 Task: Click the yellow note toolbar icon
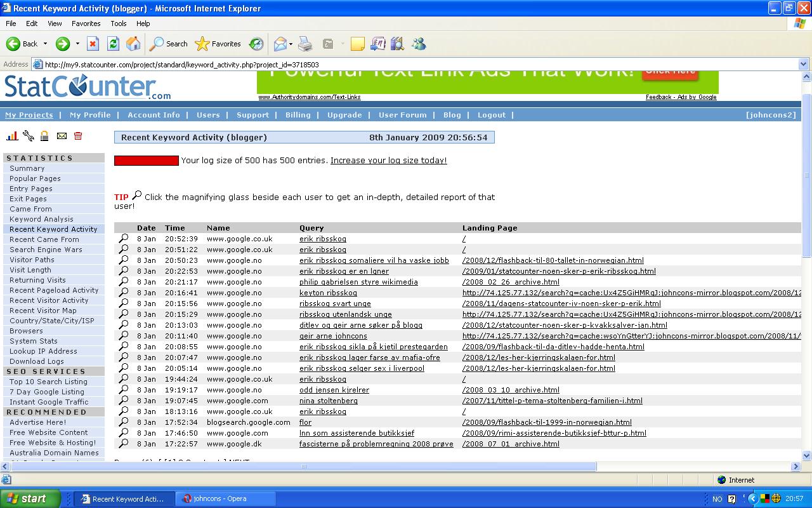358,44
